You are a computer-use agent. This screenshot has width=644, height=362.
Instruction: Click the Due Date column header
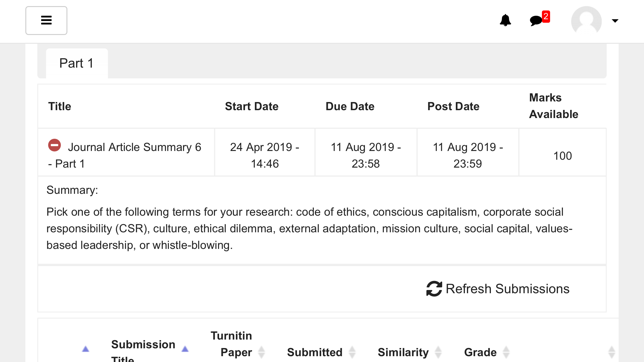pyautogui.click(x=350, y=106)
